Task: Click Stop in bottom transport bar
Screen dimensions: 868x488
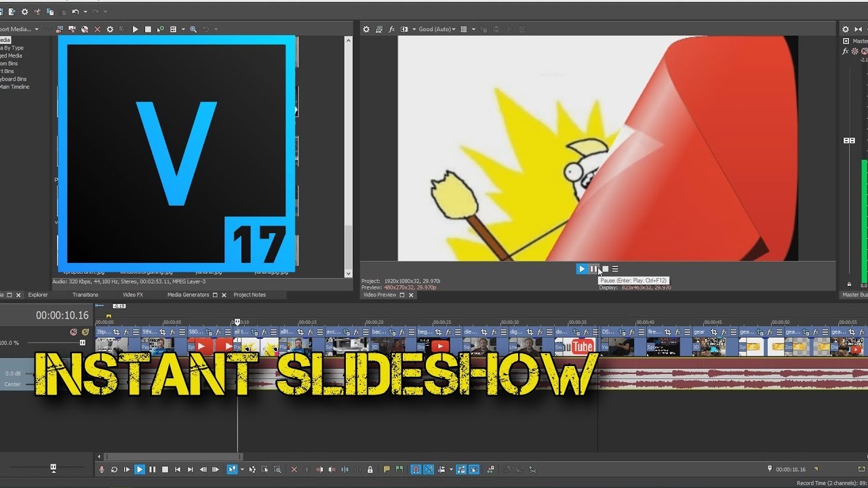Action: point(165,469)
